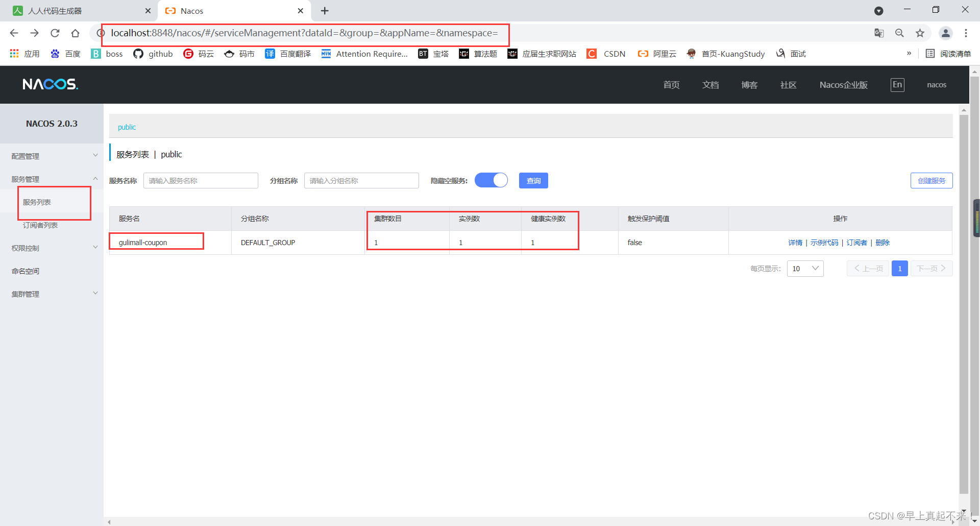Viewport: 980px width, 526px height.
Task: Click the browser forward arrow
Action: 34,33
